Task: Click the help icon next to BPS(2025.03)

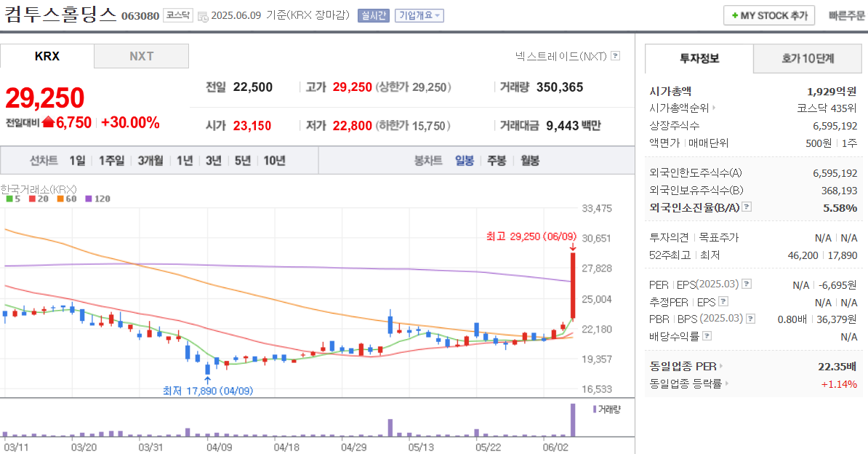Action: pos(751,319)
